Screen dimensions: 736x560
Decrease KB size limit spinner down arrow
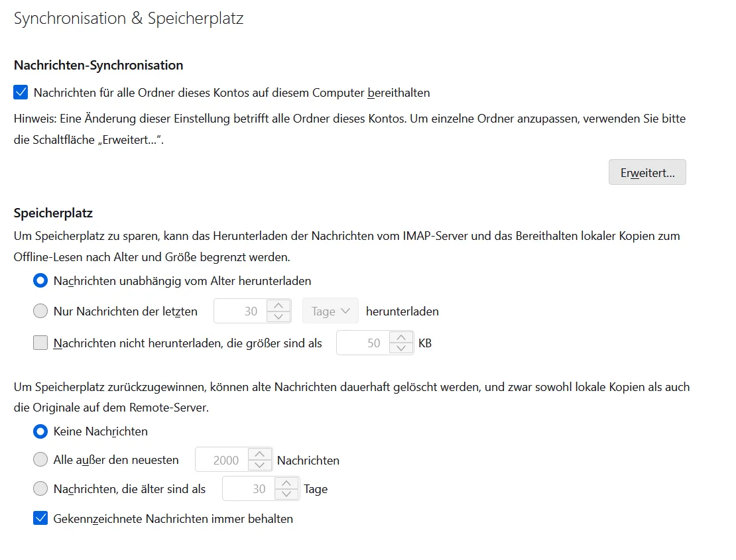click(401, 349)
